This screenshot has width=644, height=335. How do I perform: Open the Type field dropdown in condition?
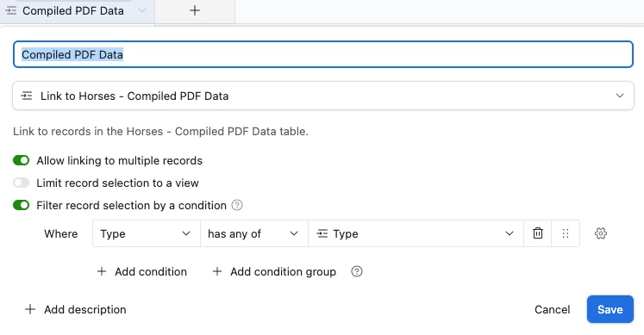coord(147,233)
